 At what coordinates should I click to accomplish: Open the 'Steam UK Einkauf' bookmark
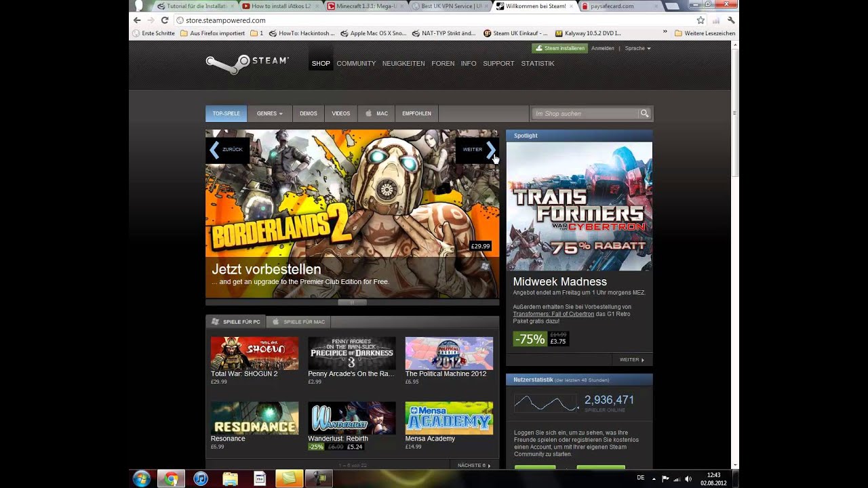pyautogui.click(x=515, y=33)
